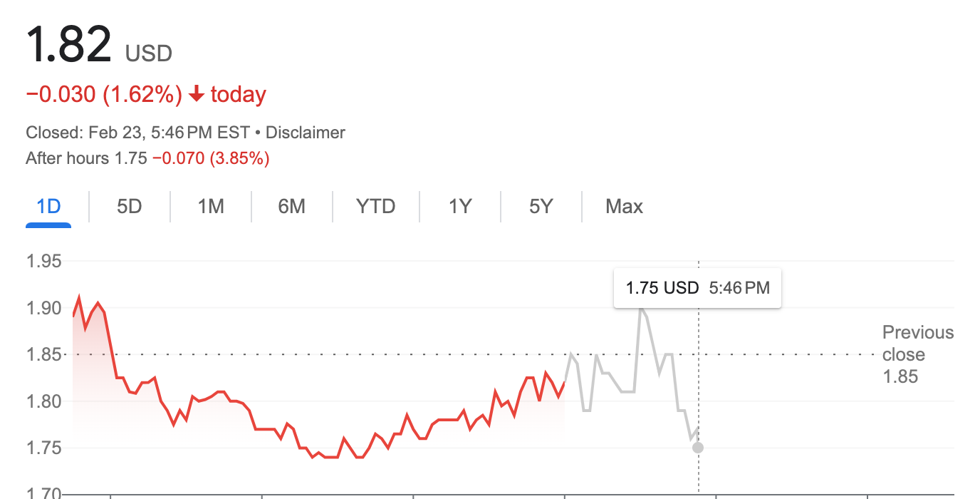Click the large 1.82 price headline
This screenshot has width=980, height=499.
(x=68, y=44)
